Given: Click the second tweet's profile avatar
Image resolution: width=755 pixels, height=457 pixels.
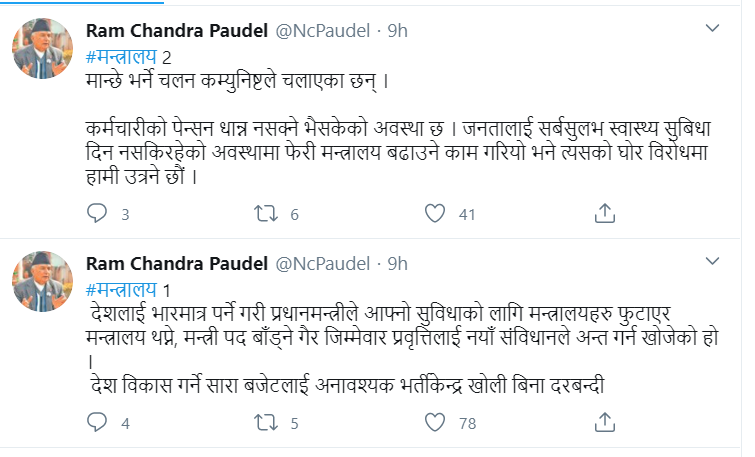Looking at the screenshot, I should (x=41, y=282).
